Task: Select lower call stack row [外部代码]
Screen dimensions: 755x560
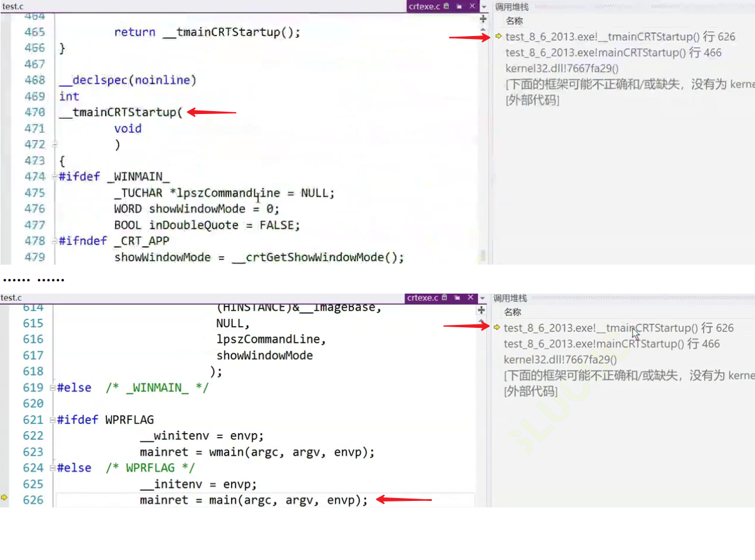Action: tap(530, 391)
